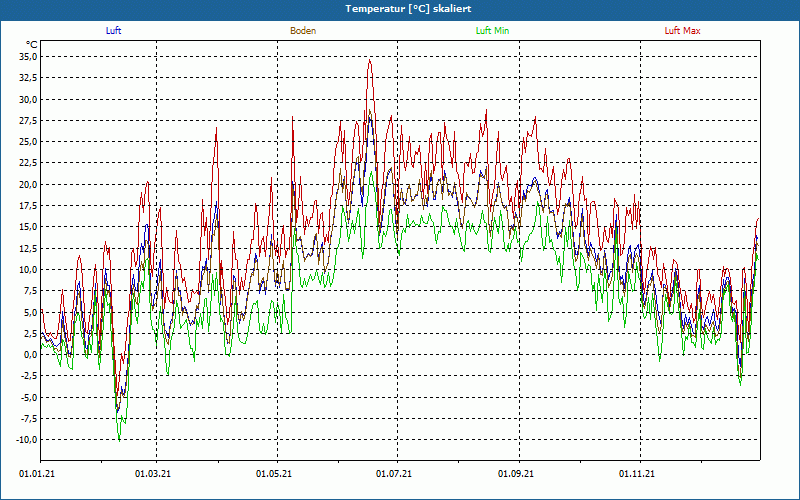Click the 01.01.21 date label
Image resolution: width=800 pixels, height=500 pixels.
tap(37, 474)
